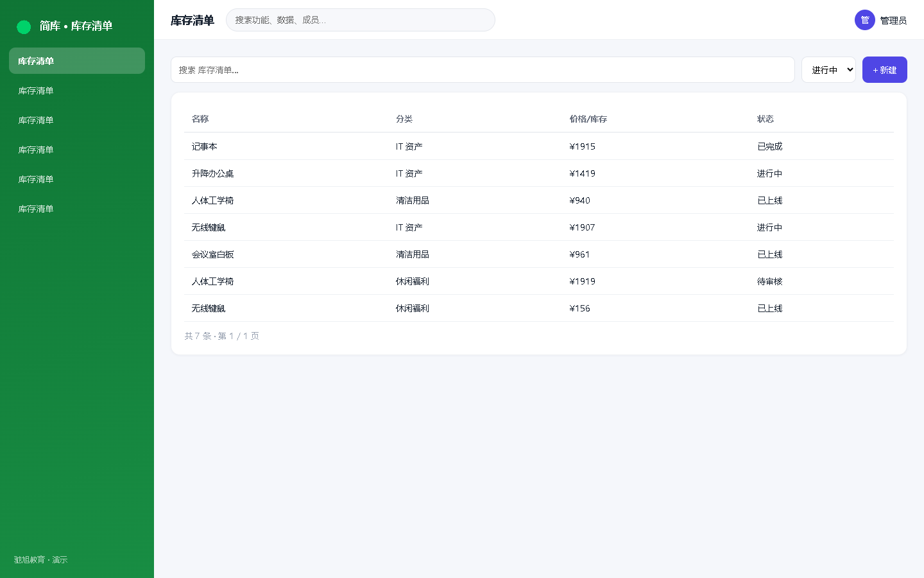Image resolution: width=924 pixels, height=578 pixels.
Task: Sort by the 名称 column header
Action: coord(200,119)
